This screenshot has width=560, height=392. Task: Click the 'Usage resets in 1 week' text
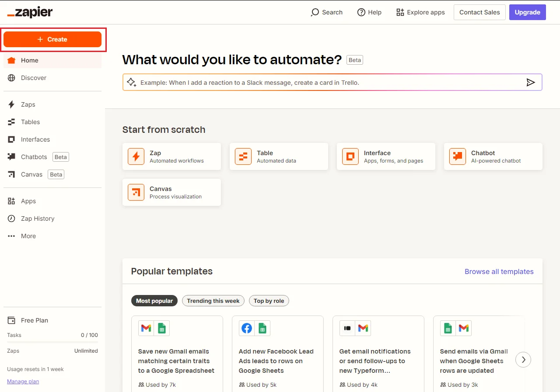point(35,369)
